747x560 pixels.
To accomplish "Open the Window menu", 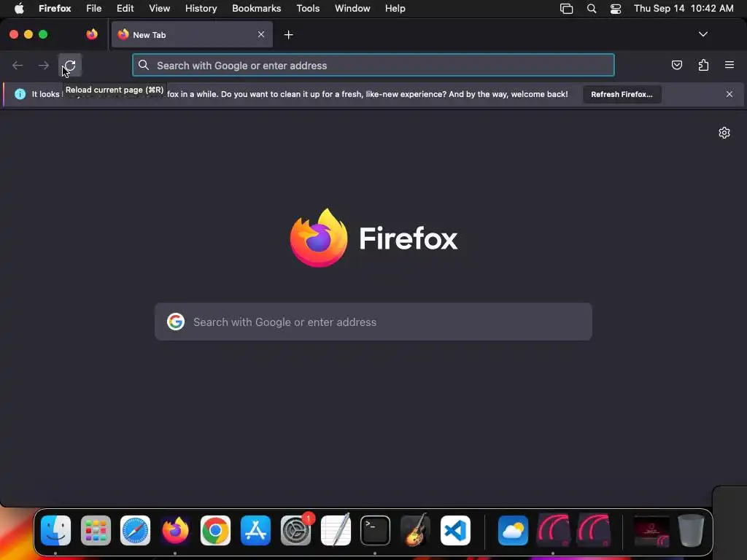I will 352,9.
